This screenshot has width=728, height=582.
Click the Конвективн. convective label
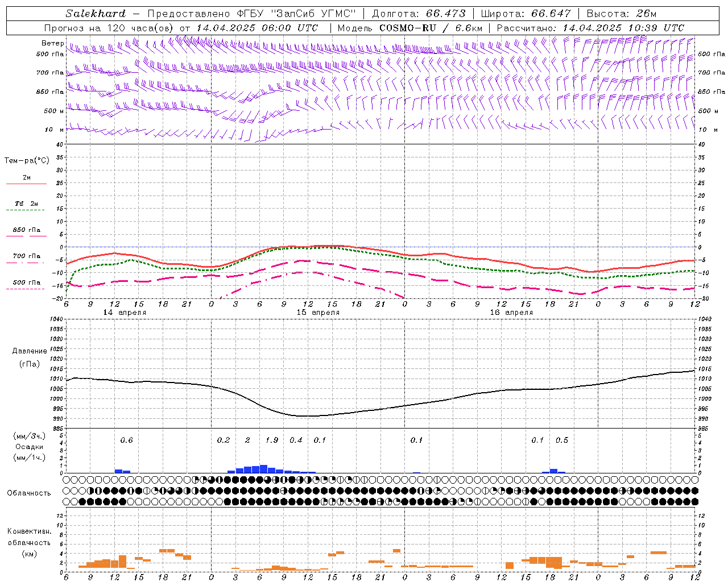pyautogui.click(x=30, y=531)
